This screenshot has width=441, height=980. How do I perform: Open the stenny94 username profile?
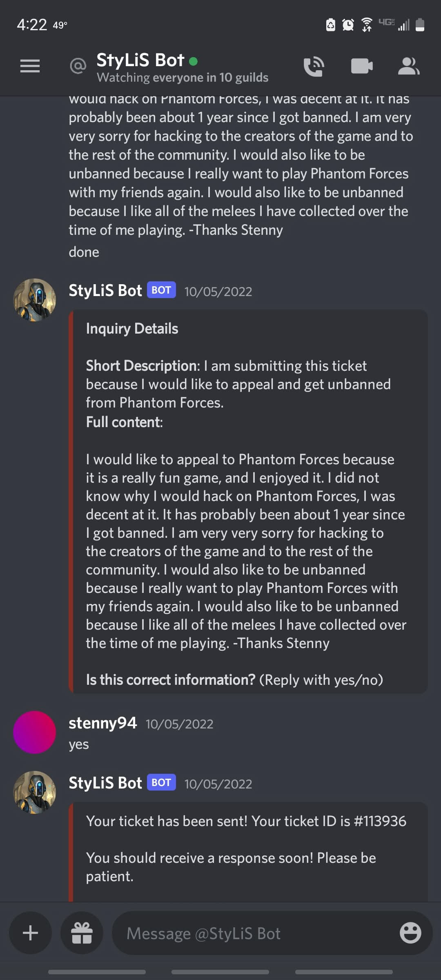[102, 723]
